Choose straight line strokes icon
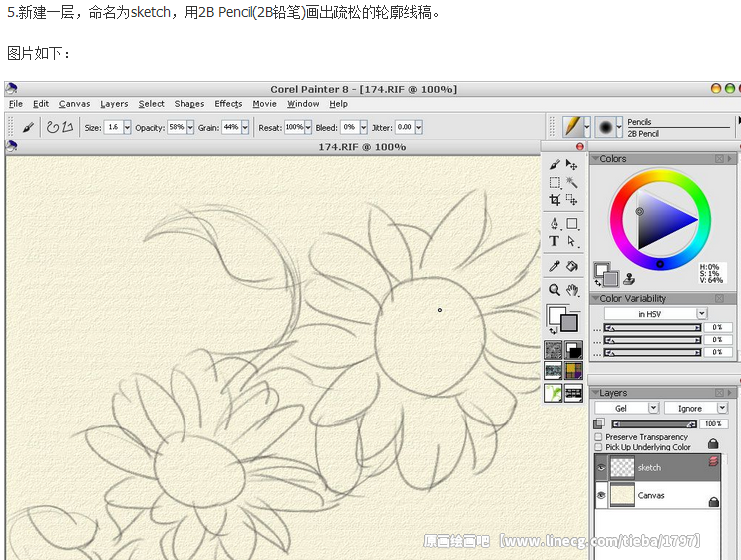741x560 pixels. pos(67,127)
